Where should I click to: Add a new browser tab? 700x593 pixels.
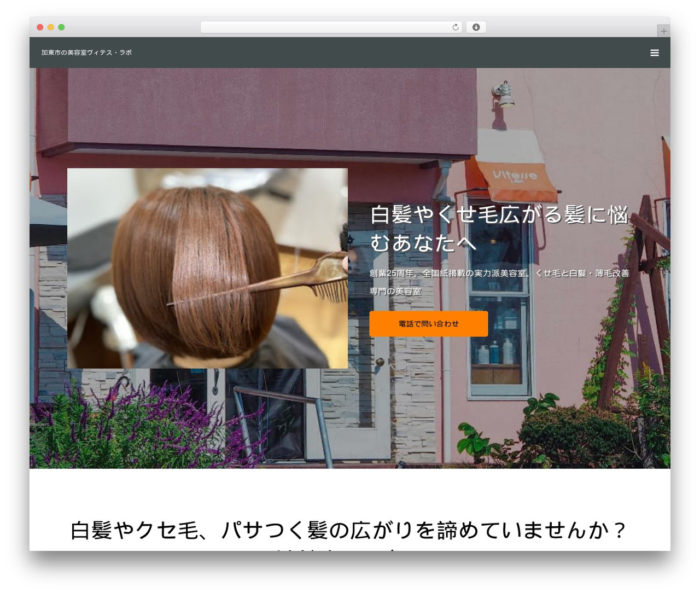[x=663, y=31]
